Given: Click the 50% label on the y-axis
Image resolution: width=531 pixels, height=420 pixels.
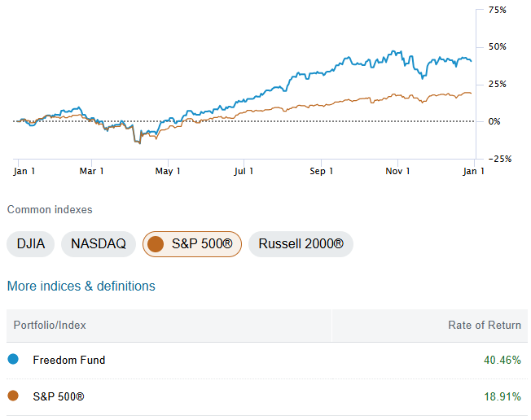Looking at the screenshot, I should [x=497, y=46].
